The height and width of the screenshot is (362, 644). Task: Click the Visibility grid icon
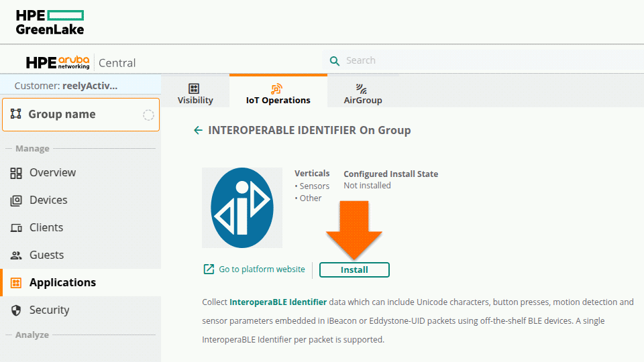194,88
